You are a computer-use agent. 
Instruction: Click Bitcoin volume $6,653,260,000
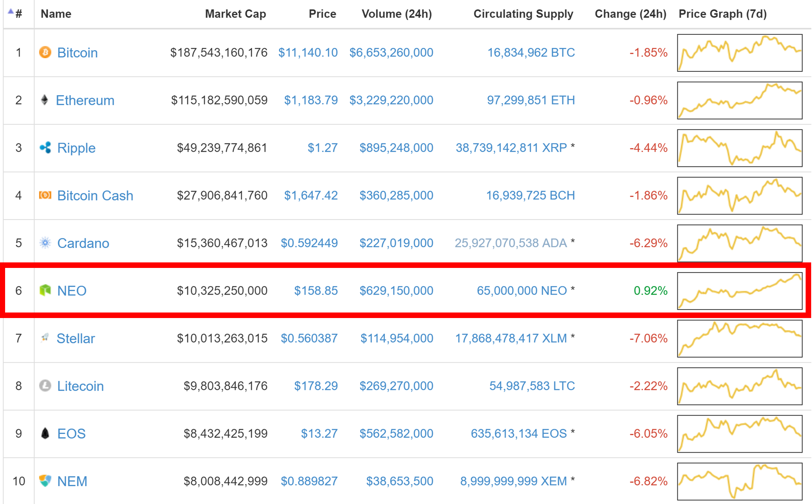point(391,52)
